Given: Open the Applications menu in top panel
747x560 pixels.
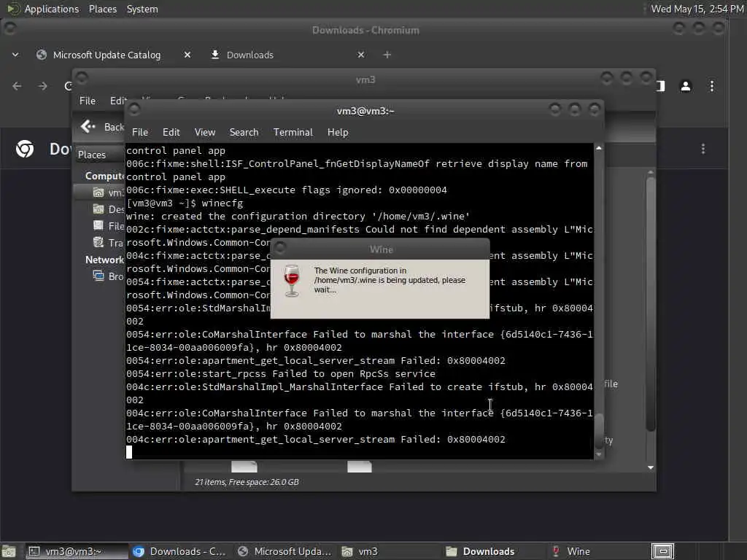Looking at the screenshot, I should point(52,9).
